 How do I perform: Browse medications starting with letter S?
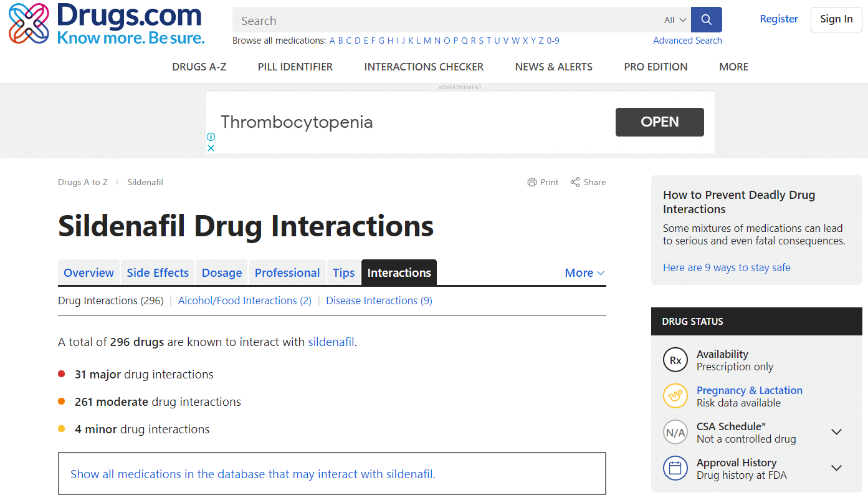coord(481,41)
